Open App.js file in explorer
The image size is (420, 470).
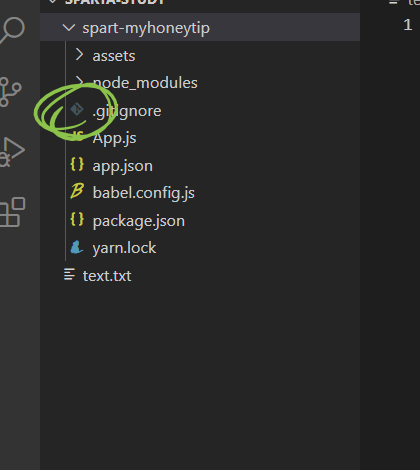(114, 138)
